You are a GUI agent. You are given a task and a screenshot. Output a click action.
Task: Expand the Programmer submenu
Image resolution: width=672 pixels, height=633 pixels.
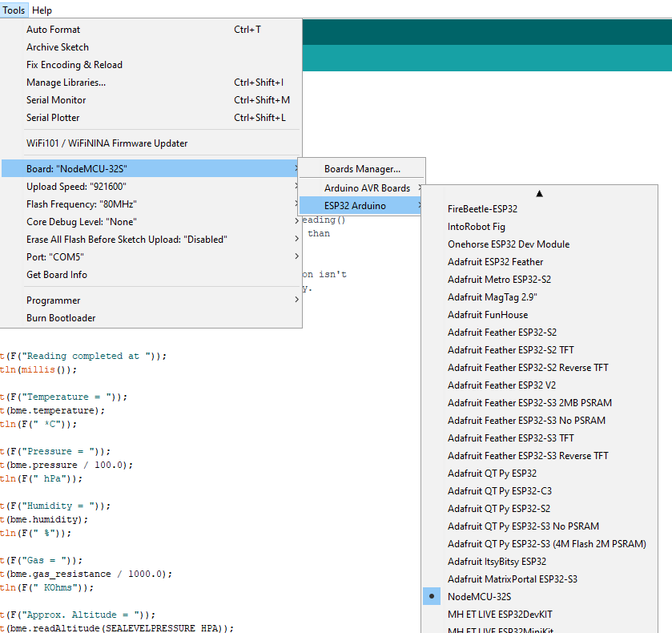[x=151, y=300]
